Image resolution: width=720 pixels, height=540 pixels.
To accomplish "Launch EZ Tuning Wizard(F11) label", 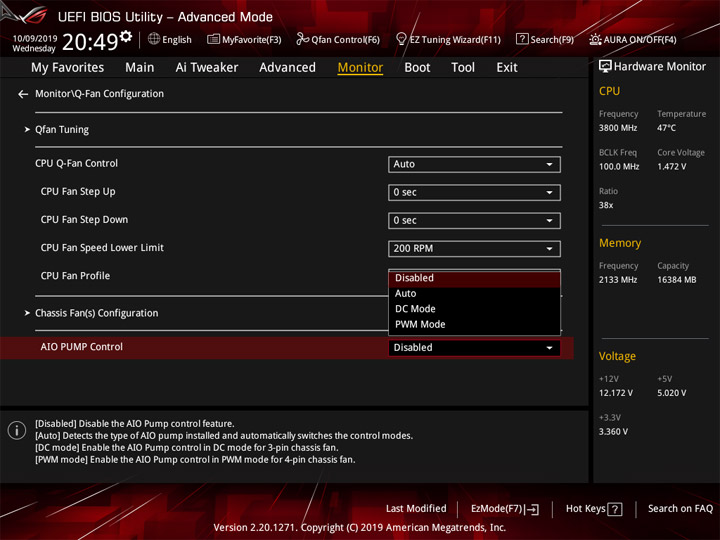I will pyautogui.click(x=455, y=39).
